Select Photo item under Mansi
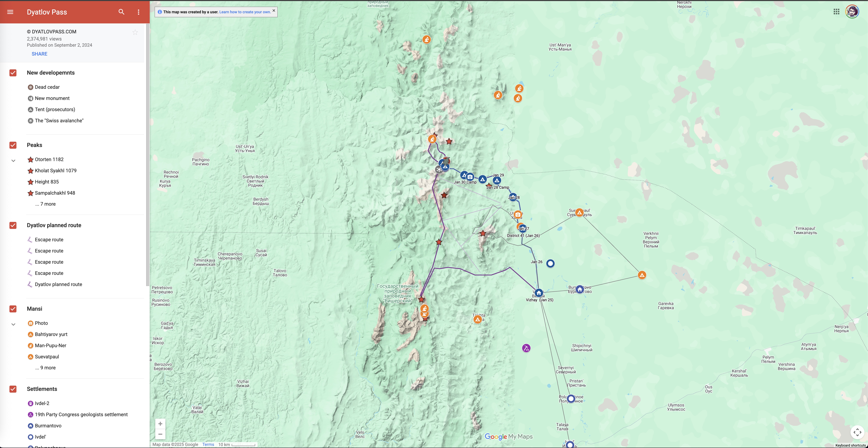868x448 pixels. pyautogui.click(x=41, y=323)
